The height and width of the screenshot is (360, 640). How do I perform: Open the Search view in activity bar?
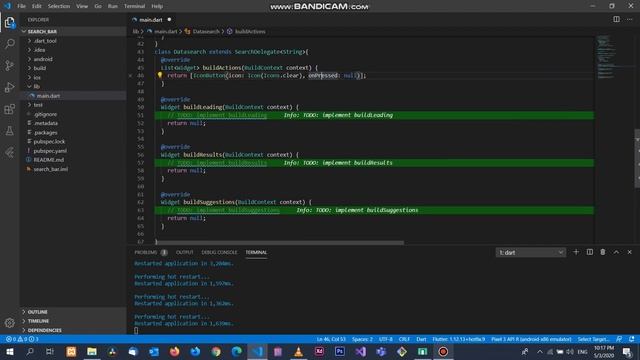(x=10, y=44)
